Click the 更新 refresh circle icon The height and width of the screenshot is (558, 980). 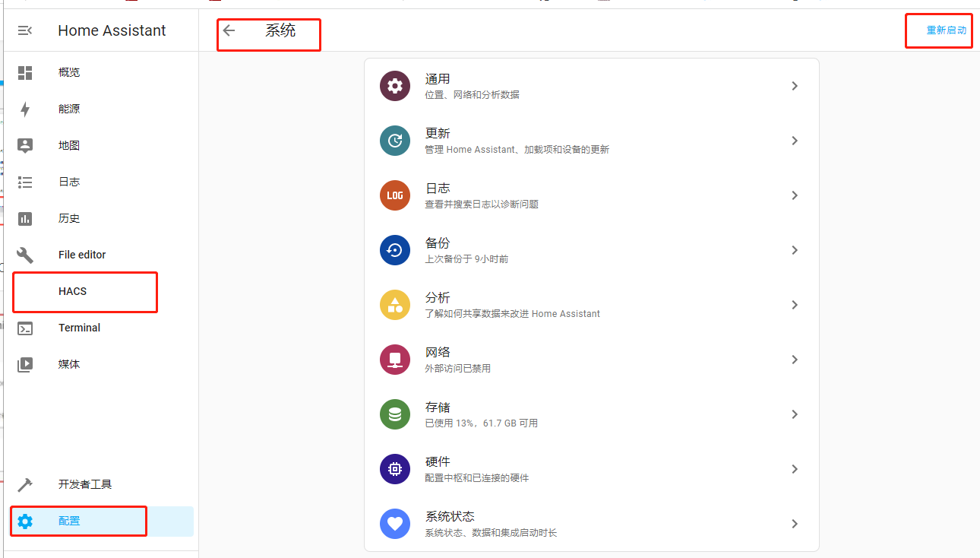tap(395, 141)
